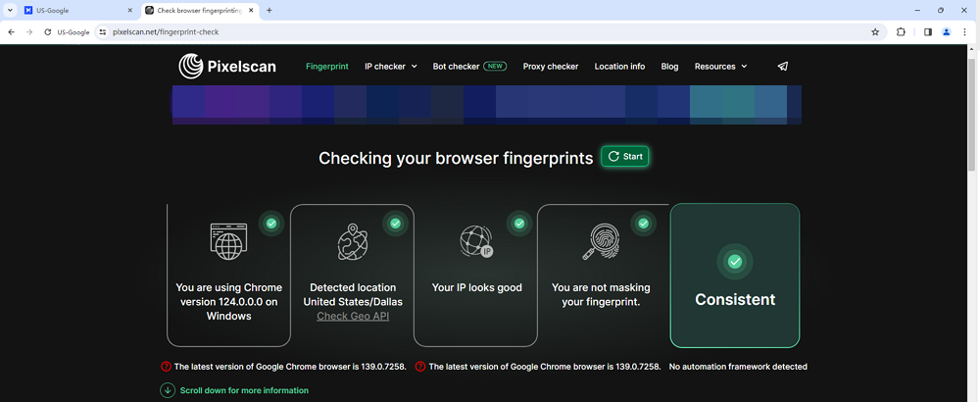The image size is (980, 402).
Task: Select the Check browser fingerprinting tab
Action: pyautogui.click(x=199, y=11)
